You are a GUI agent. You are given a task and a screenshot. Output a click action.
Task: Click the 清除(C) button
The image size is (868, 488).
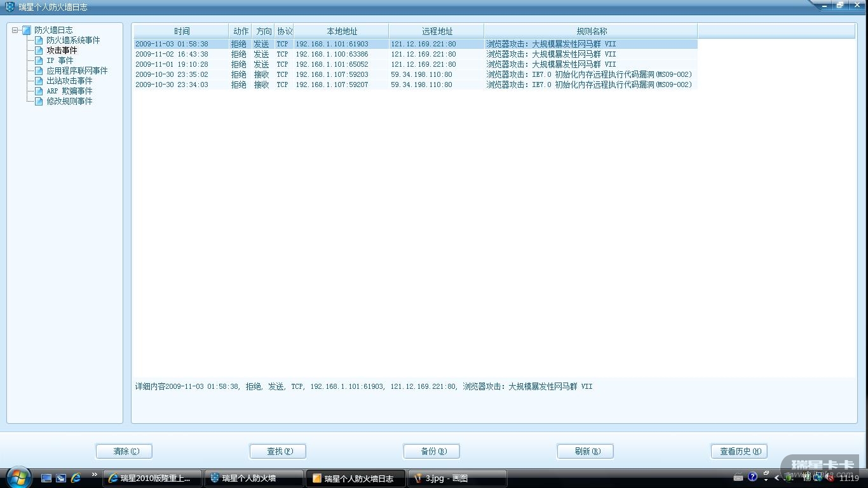pyautogui.click(x=124, y=451)
